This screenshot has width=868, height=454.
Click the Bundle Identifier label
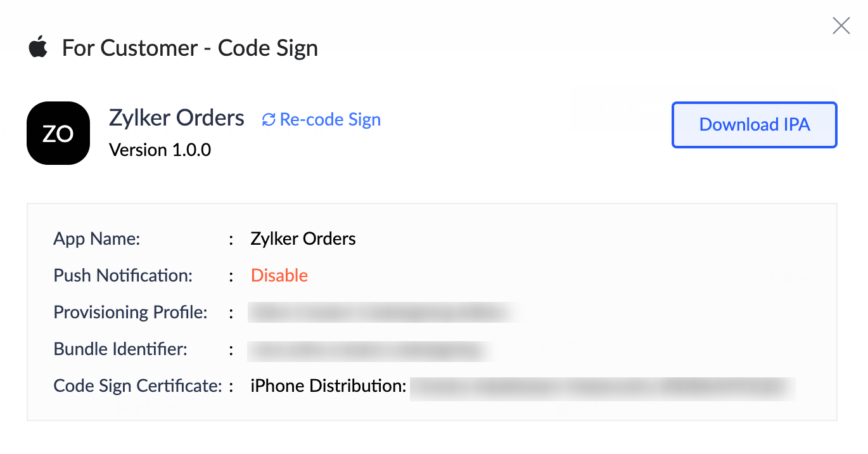[x=120, y=349]
